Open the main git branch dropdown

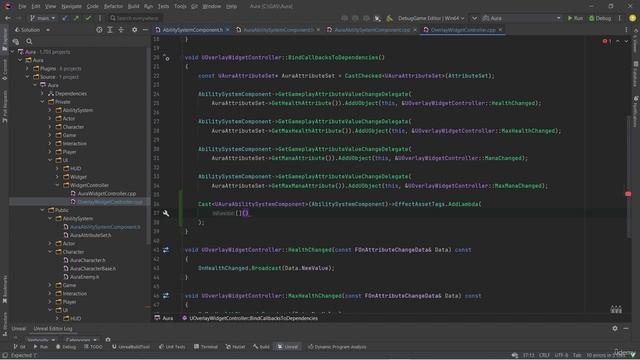point(42,18)
